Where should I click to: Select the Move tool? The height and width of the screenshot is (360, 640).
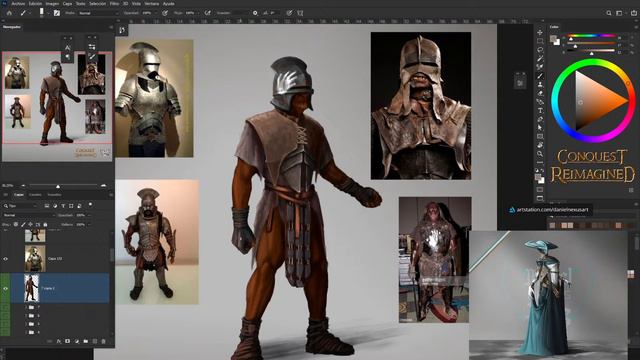click(540, 33)
